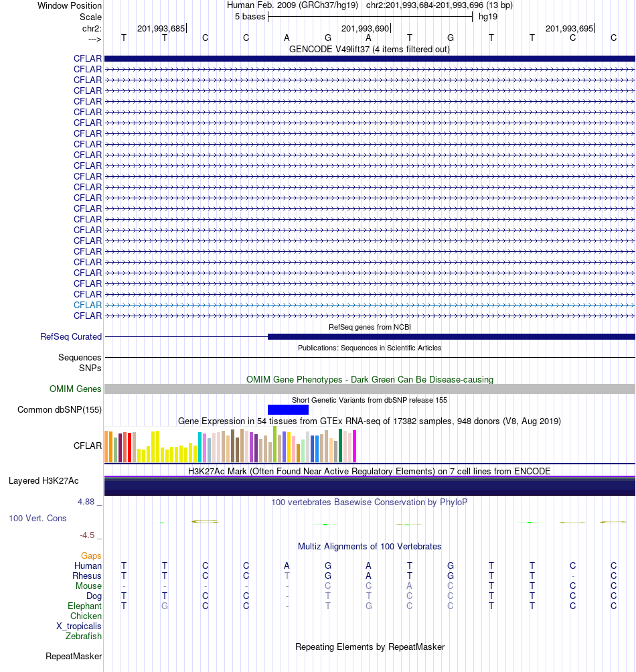Viewport: 636px width, 672px height.
Task: Click the 4.88 PhyloP upper scale value
Action: [x=86, y=501]
